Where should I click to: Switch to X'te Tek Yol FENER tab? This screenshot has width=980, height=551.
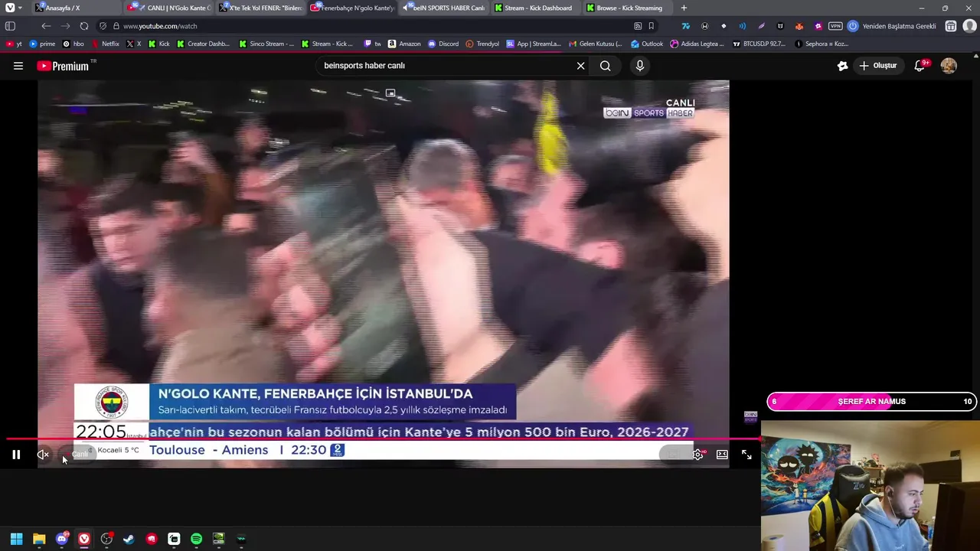(260, 8)
